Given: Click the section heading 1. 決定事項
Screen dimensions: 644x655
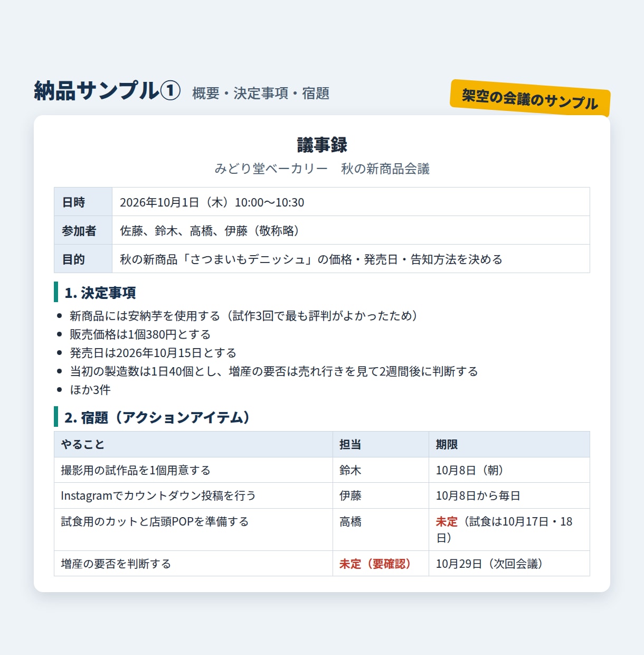Looking at the screenshot, I should tap(100, 293).
